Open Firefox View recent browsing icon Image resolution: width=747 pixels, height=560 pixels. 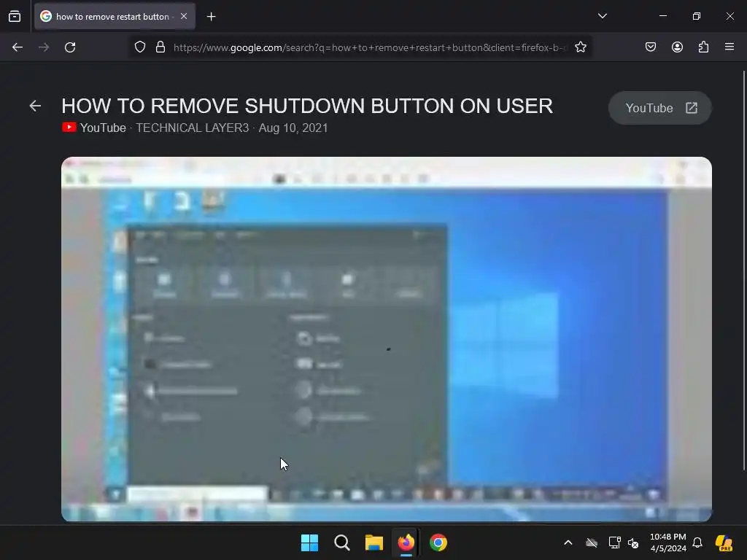(x=15, y=17)
